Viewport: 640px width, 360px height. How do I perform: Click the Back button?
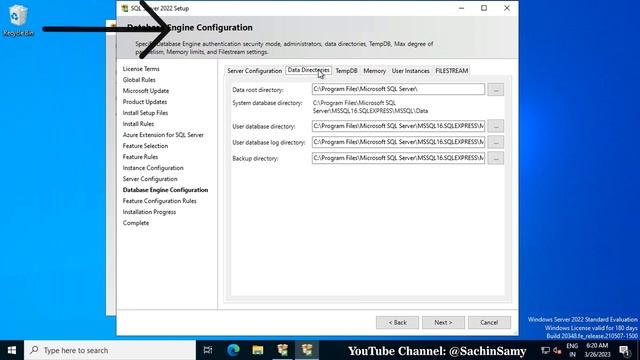click(397, 322)
